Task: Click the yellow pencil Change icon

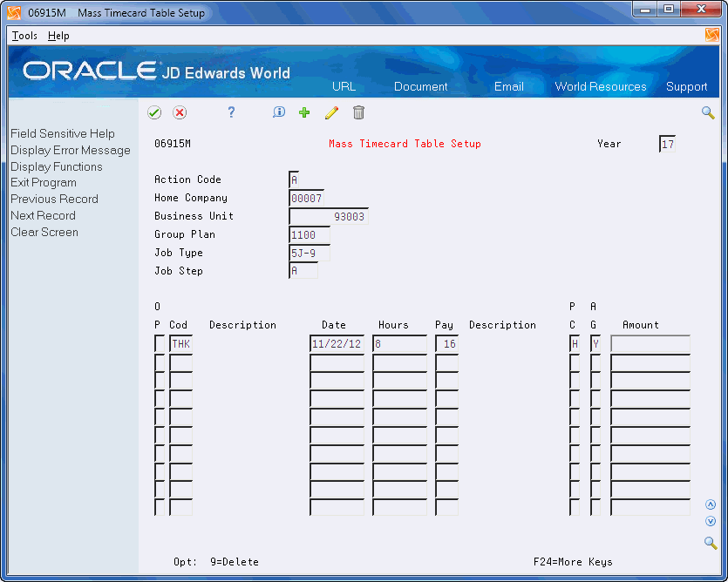Action: pos(331,112)
